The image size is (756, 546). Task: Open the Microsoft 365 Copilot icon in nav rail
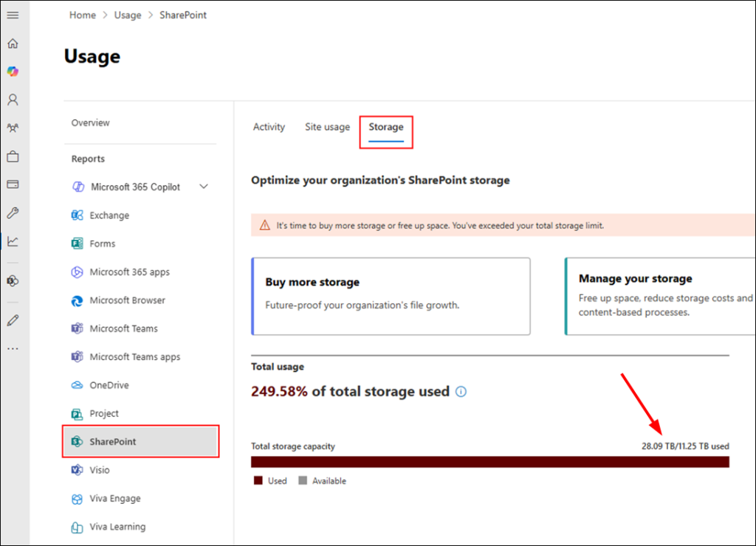tap(13, 71)
